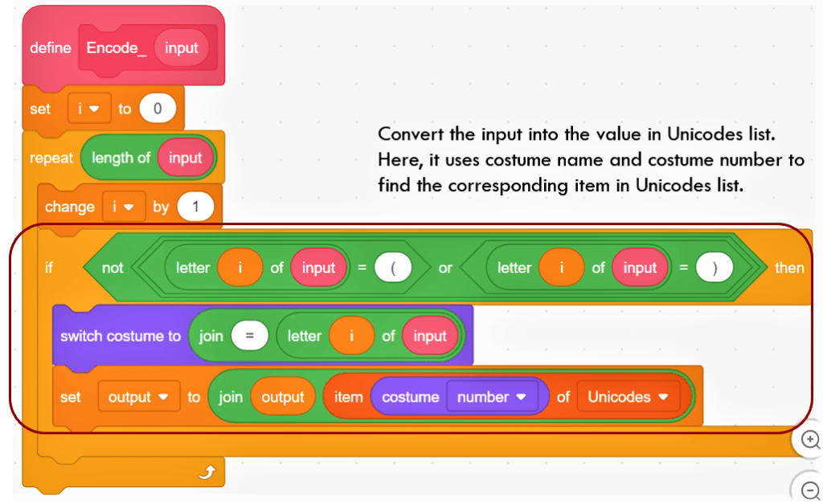
Task: Click the value field containing 0
Action: (x=158, y=109)
